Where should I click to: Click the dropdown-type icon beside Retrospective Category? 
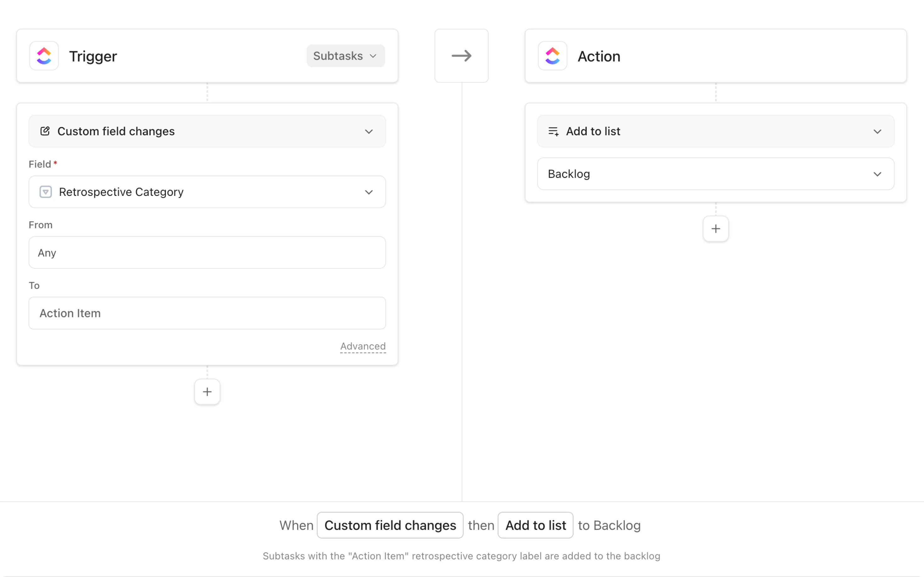tap(46, 191)
